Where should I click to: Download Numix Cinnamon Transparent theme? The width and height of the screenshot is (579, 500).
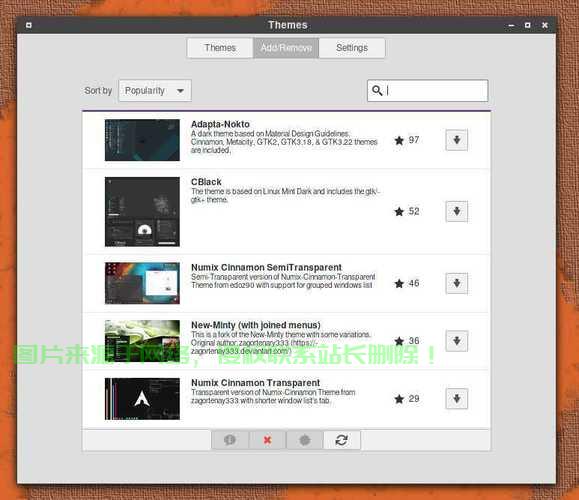[x=456, y=399]
